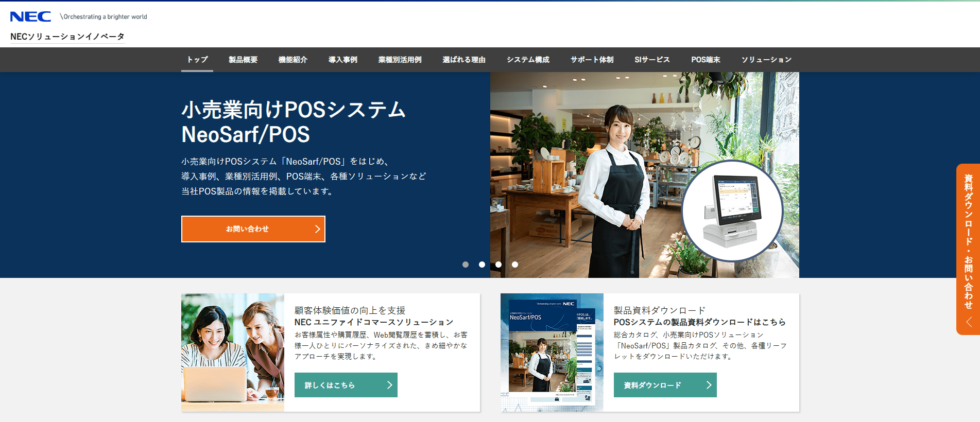
Task: Expand side tab with chevron arrow
Action: pos(969,322)
